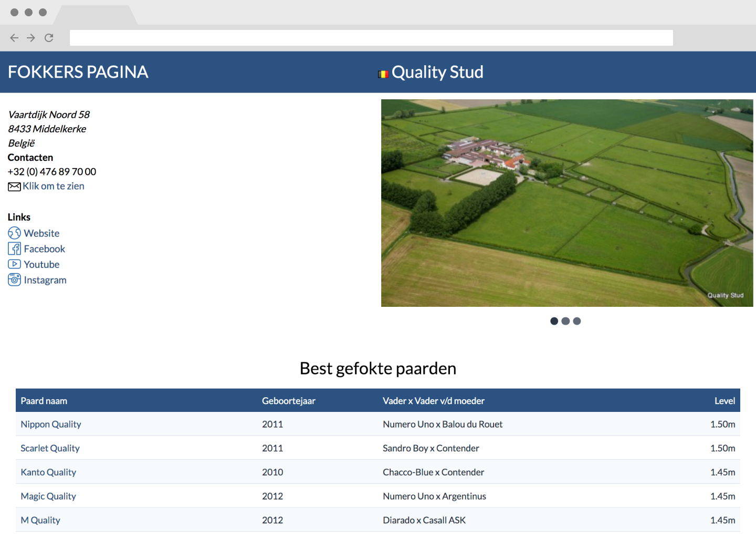Click the Paard naam column header

click(x=44, y=401)
